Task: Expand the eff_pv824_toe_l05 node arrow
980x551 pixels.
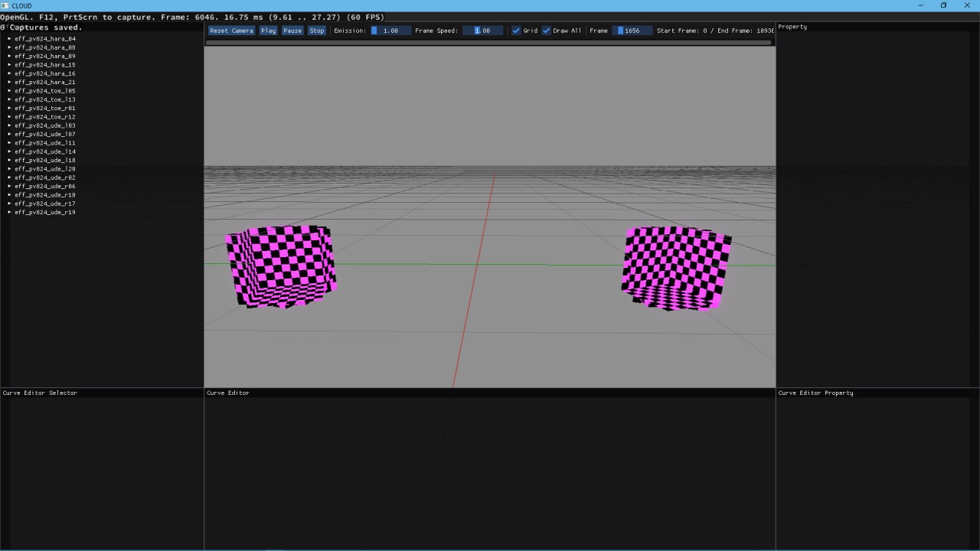Action: (x=9, y=90)
